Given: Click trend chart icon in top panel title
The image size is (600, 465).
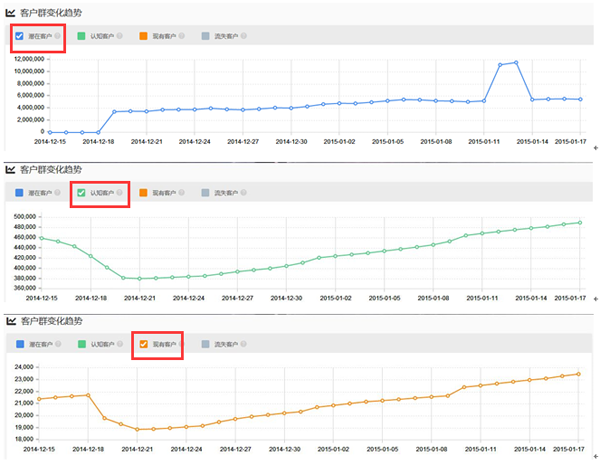Looking at the screenshot, I should pyautogui.click(x=10, y=13).
